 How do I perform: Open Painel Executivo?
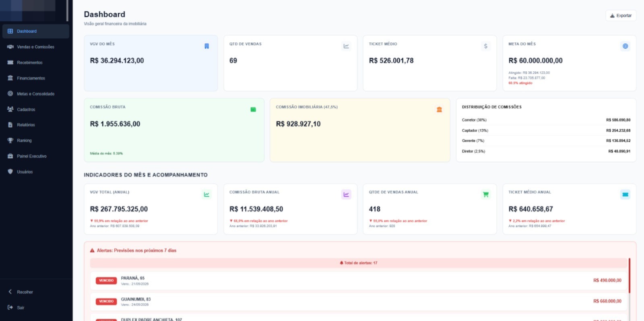(35, 156)
